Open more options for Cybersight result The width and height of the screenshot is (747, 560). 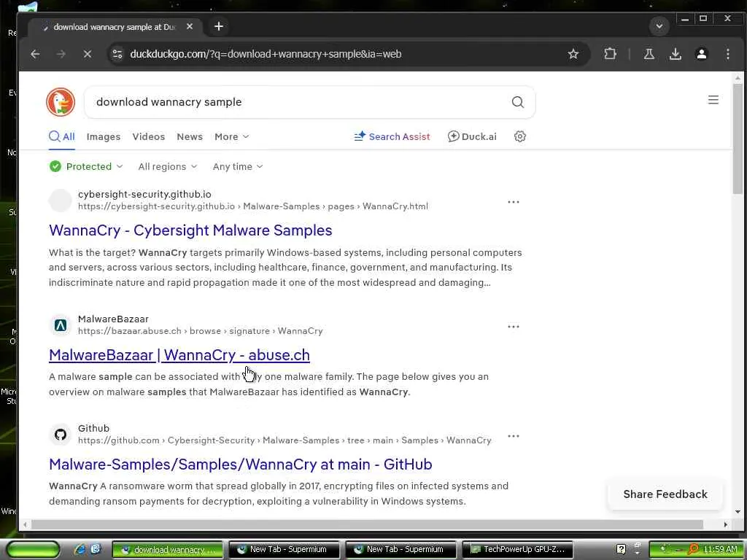pyautogui.click(x=513, y=202)
